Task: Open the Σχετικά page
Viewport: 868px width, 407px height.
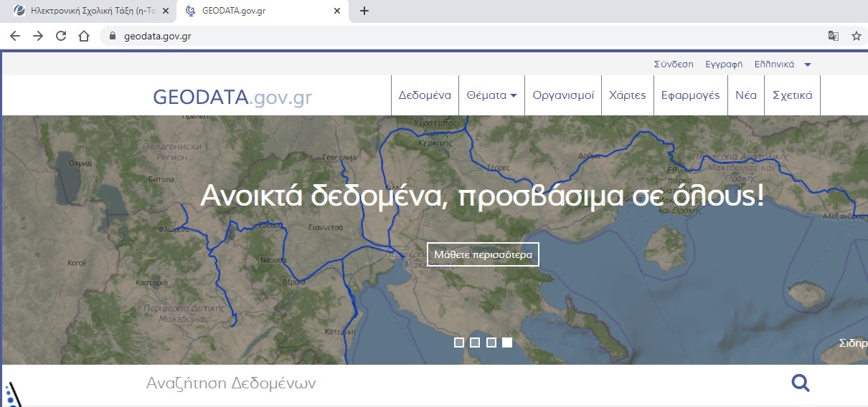Action: 792,95
